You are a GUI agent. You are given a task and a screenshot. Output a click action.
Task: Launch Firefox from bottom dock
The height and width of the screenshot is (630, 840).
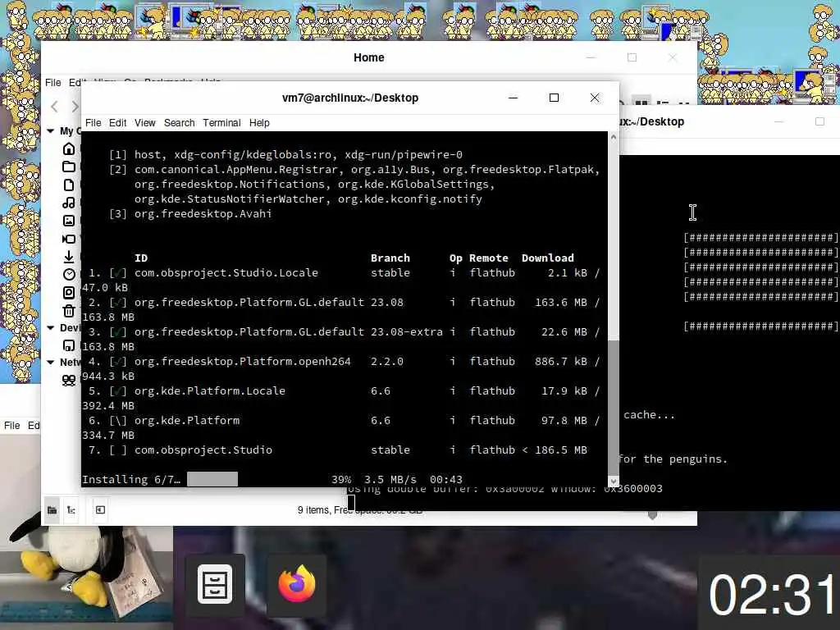click(x=297, y=584)
